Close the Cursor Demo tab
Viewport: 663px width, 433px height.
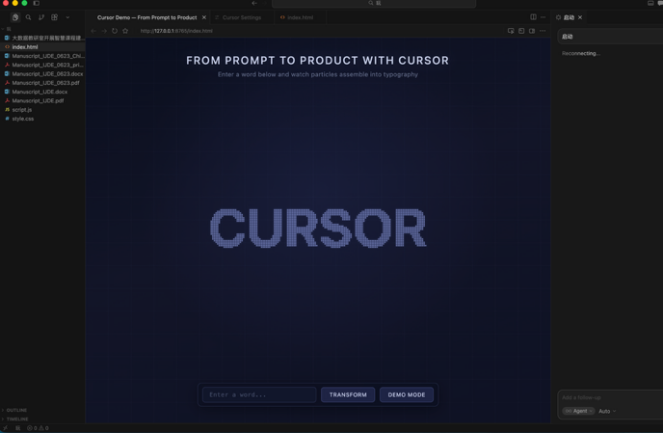click(x=204, y=17)
